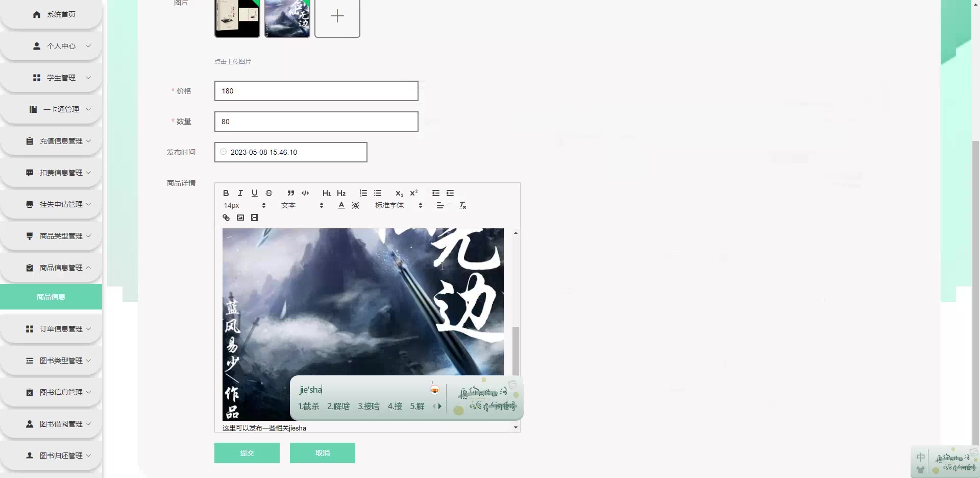Expand the 图书类型管理 menu
Viewport: 980px width, 478px height.
click(x=51, y=361)
